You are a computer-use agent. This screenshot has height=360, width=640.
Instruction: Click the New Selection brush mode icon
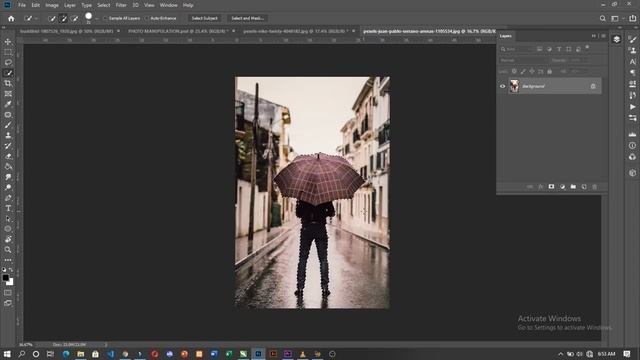(52, 18)
